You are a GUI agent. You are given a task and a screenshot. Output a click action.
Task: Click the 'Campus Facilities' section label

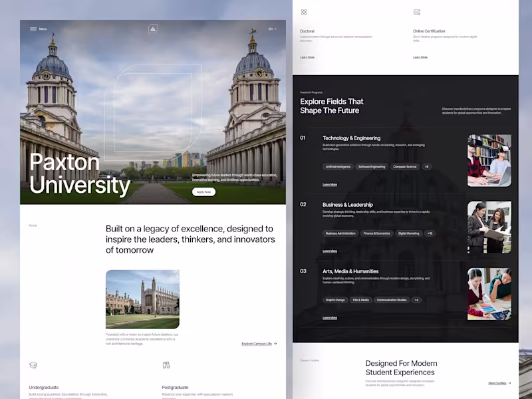309,360
